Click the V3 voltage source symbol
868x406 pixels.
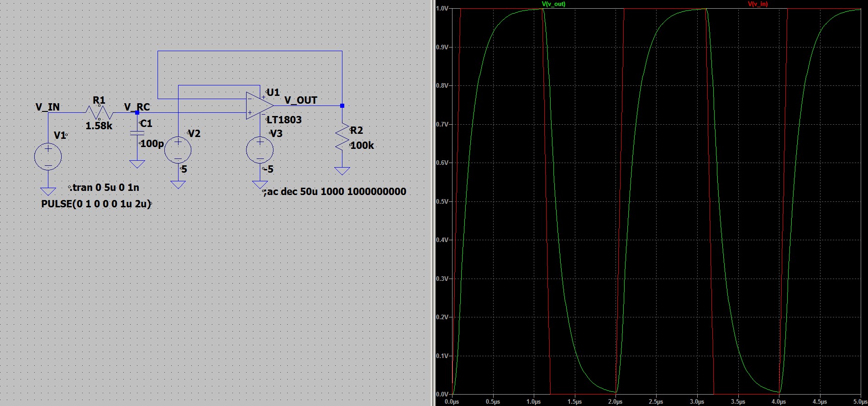(x=260, y=149)
